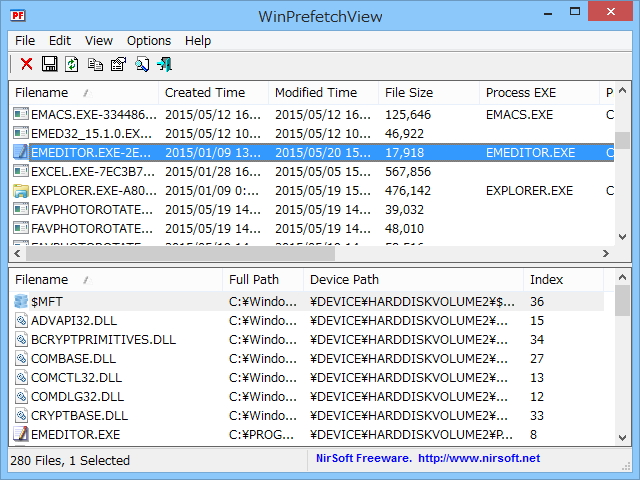Sort lower list by Index header

click(563, 280)
